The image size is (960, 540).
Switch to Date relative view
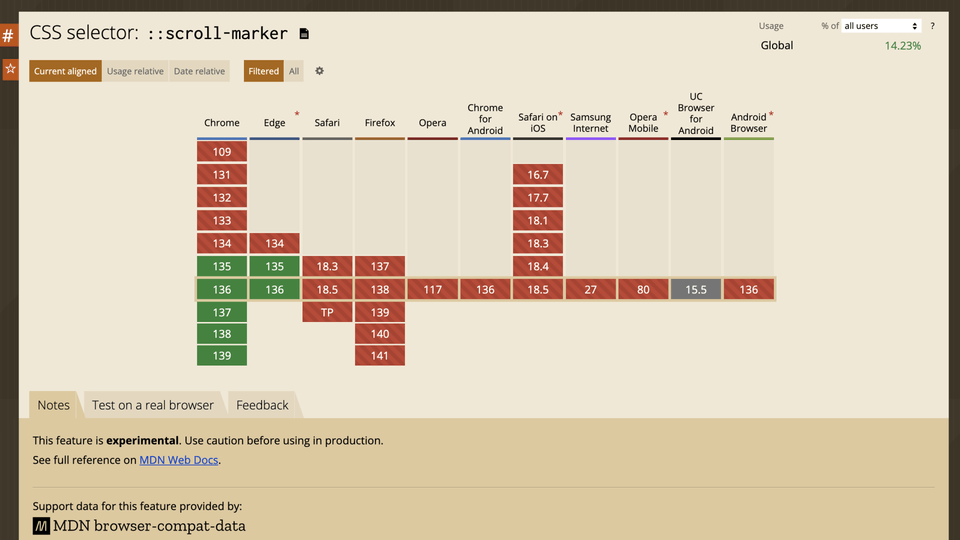[199, 71]
